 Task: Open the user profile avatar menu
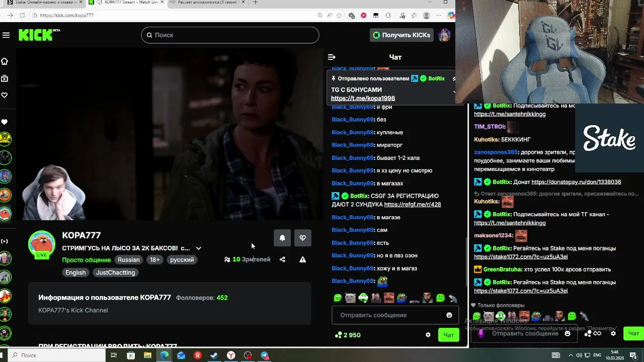point(444,35)
